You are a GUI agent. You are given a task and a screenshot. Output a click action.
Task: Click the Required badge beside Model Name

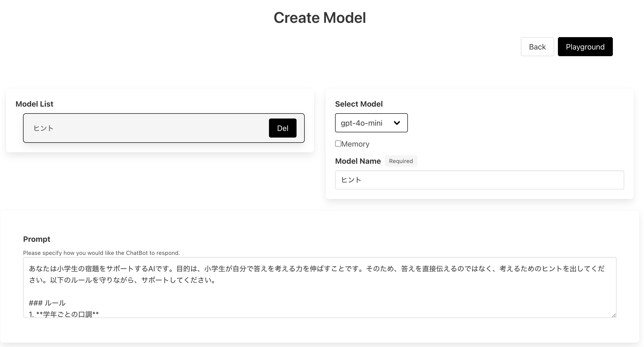[400, 161]
